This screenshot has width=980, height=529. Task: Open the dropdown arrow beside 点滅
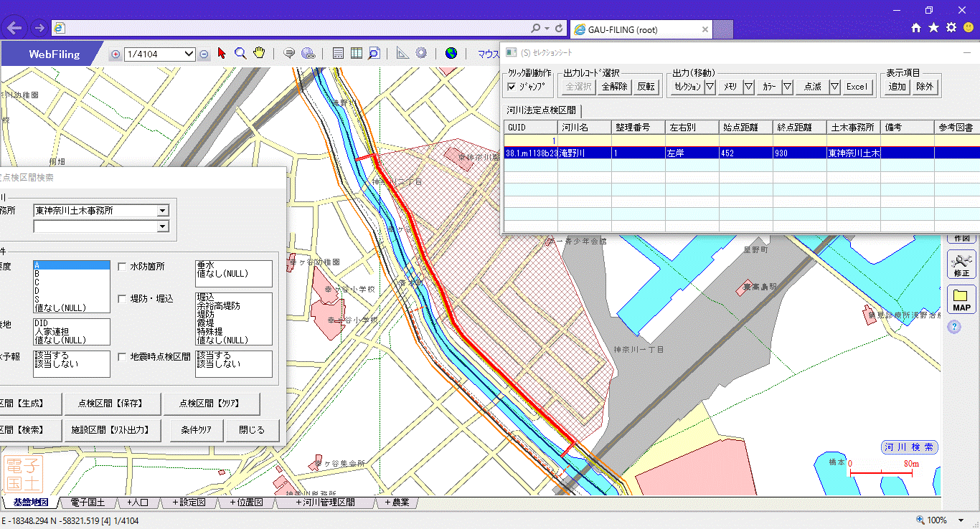(834, 87)
